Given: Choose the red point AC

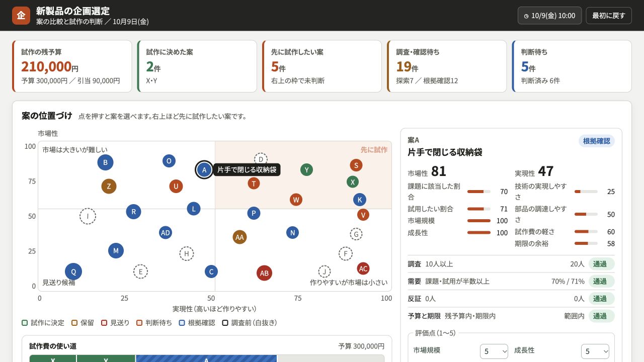Looking at the screenshot, I should tap(363, 269).
